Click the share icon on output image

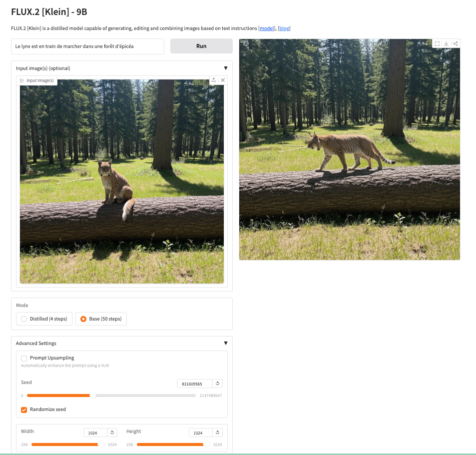tap(455, 44)
